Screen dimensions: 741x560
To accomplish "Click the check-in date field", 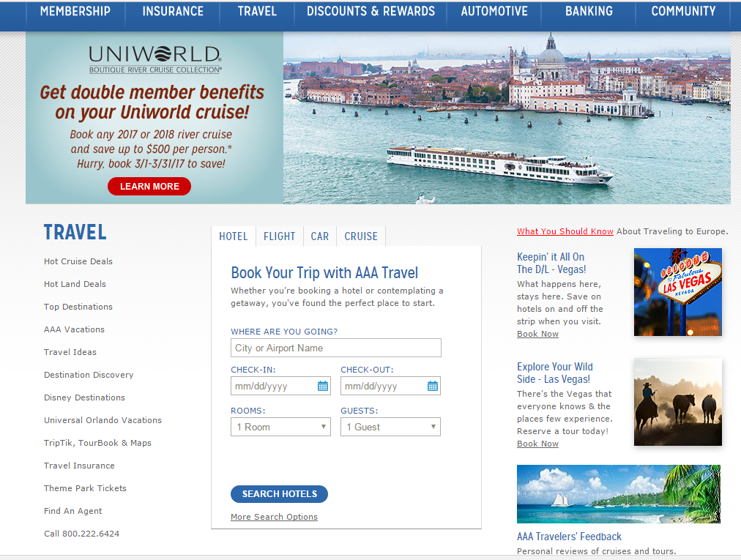I will pos(280,386).
